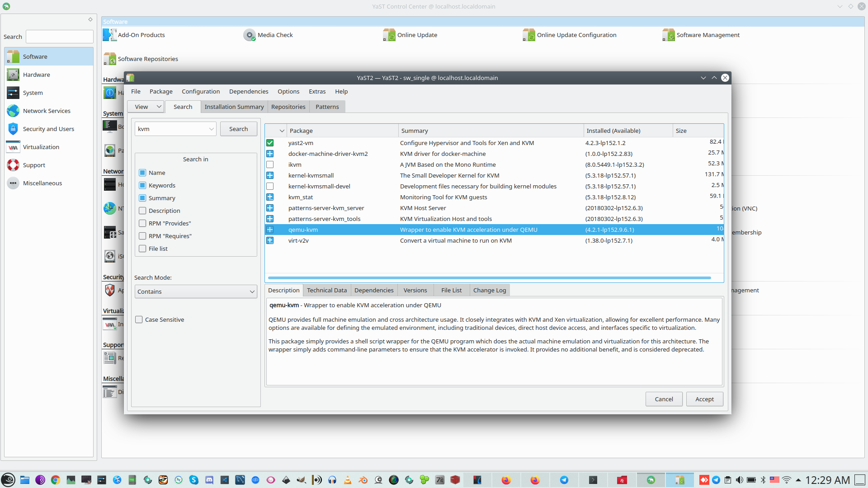Open the View dropdown button

146,107
